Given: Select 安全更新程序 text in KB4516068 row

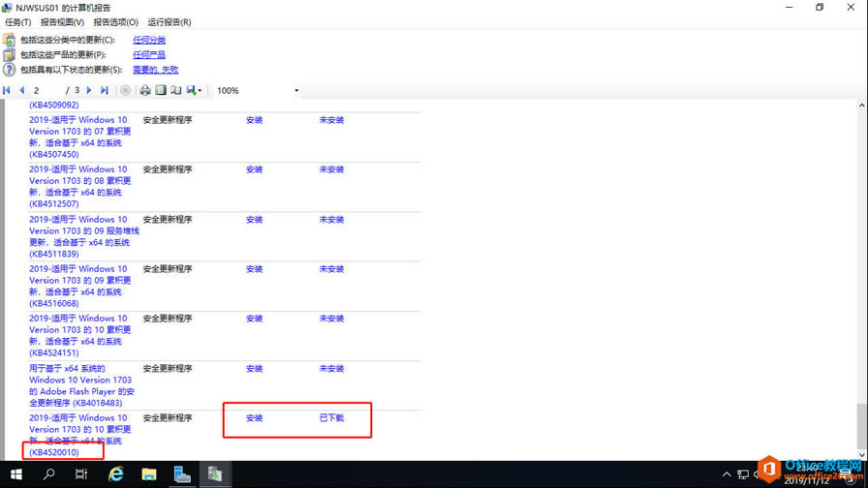Looking at the screenshot, I should [168, 269].
